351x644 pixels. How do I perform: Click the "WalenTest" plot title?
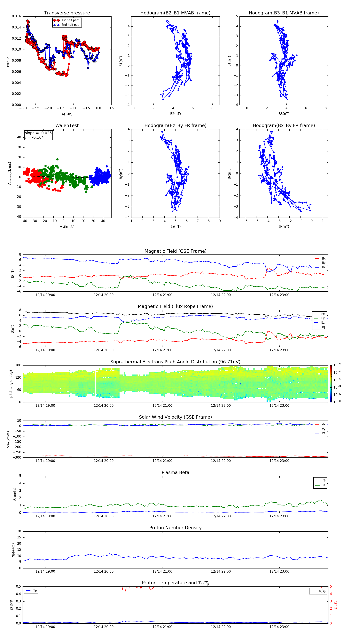pyautogui.click(x=67, y=125)
